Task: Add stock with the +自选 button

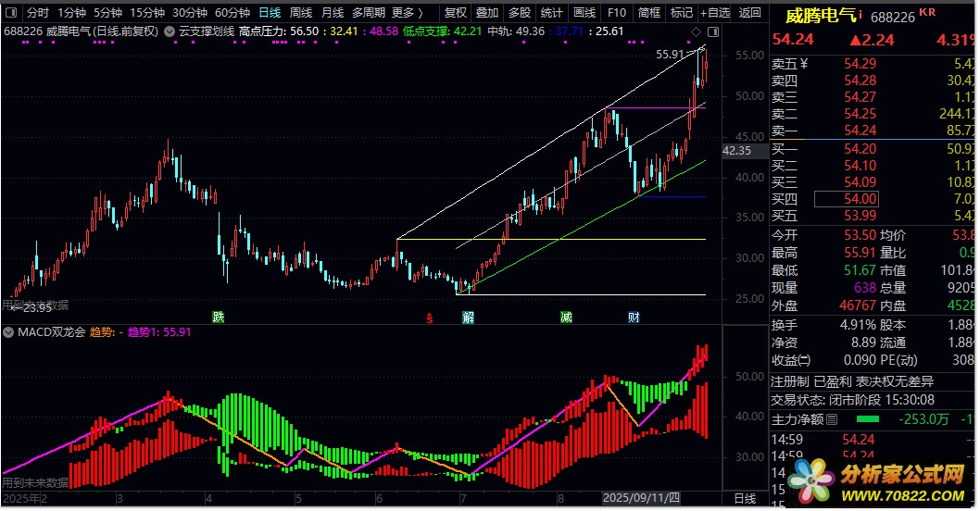Action: coord(715,13)
